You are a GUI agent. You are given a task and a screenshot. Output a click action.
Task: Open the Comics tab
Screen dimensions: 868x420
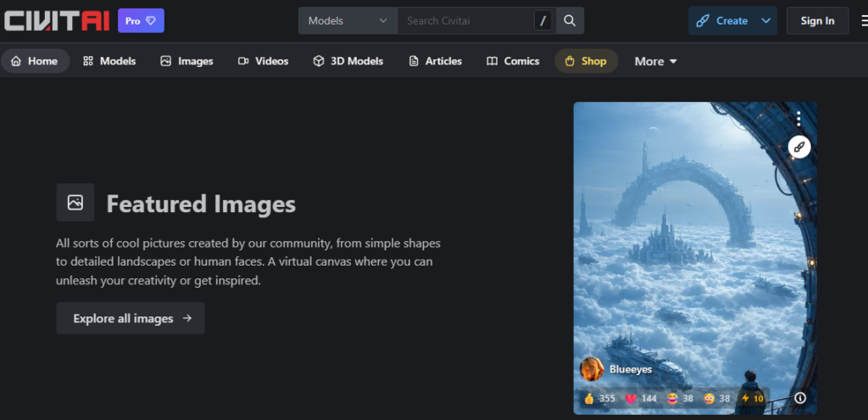513,61
